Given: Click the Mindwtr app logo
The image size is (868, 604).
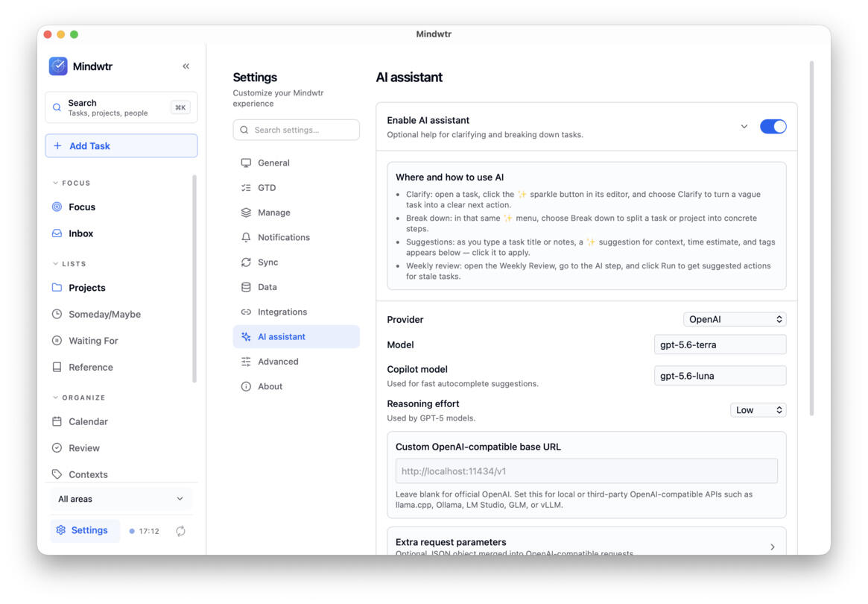Looking at the screenshot, I should pyautogui.click(x=58, y=66).
